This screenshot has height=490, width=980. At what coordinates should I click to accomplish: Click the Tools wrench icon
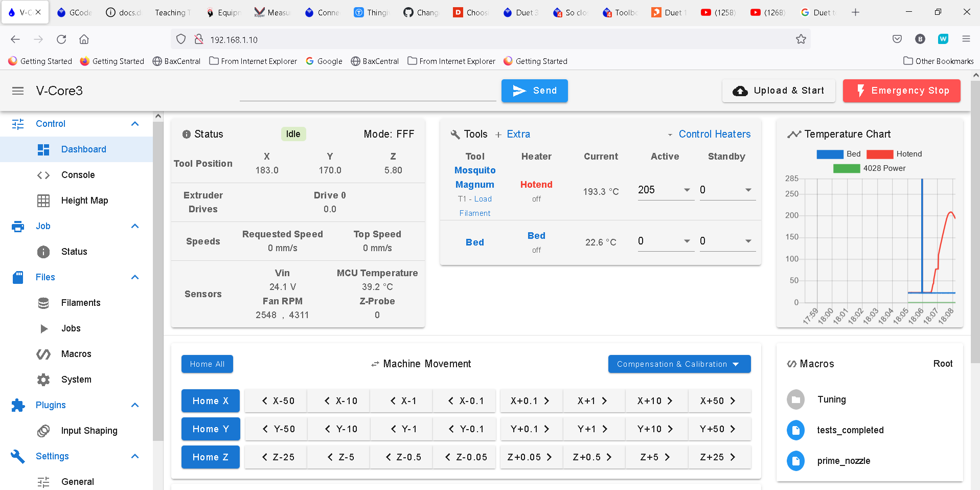(455, 135)
